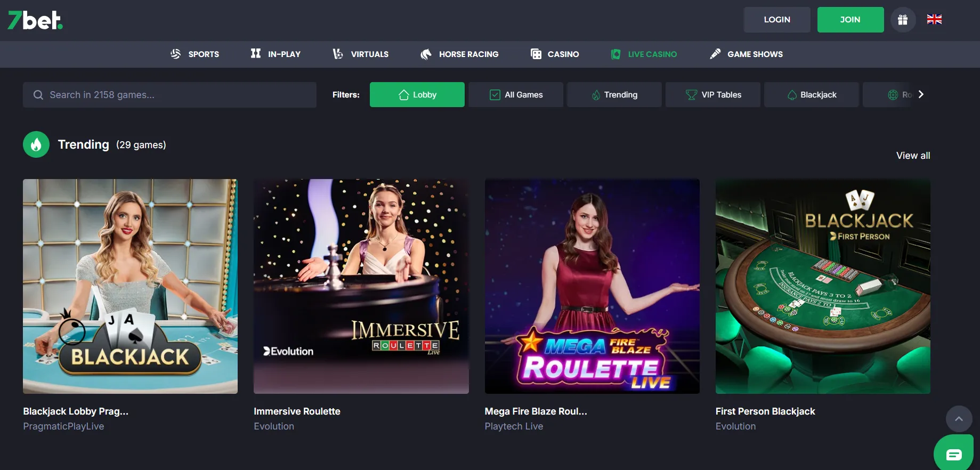This screenshot has width=980, height=470.
Task: Click the 7bet logo
Action: tap(35, 20)
